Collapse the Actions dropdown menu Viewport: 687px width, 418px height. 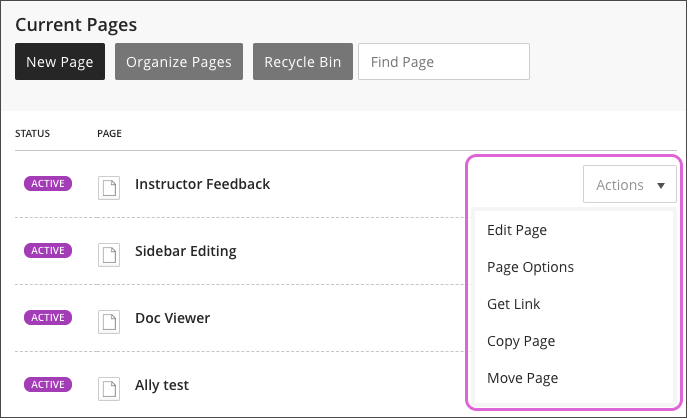click(x=630, y=185)
